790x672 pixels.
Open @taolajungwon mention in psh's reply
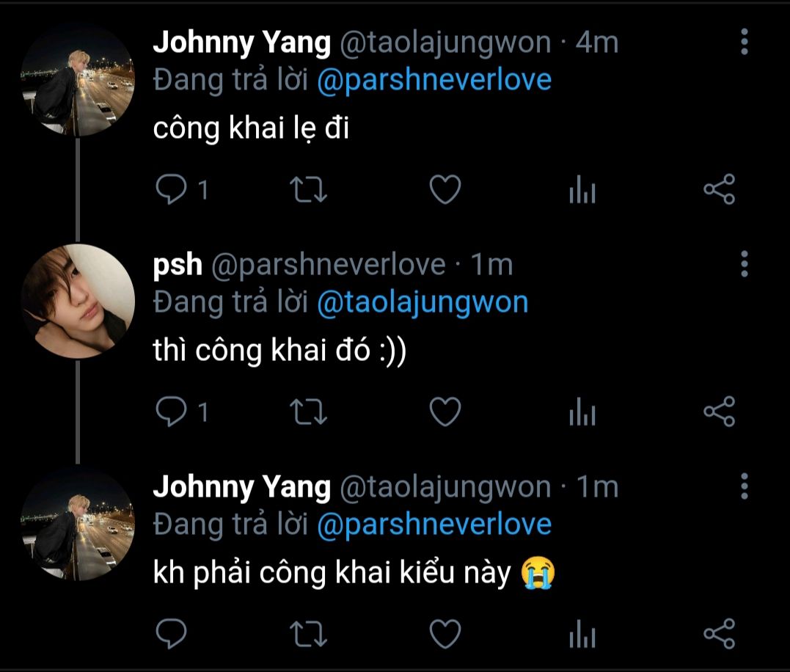423,303
